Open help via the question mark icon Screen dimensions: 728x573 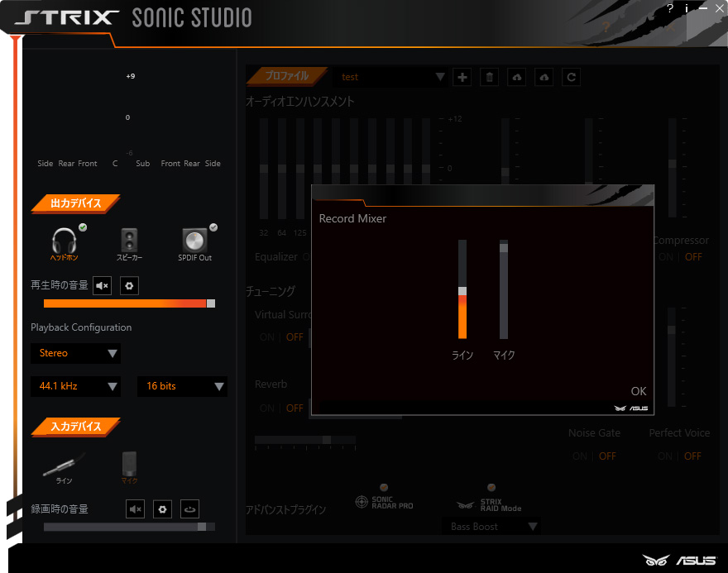pyautogui.click(x=670, y=8)
